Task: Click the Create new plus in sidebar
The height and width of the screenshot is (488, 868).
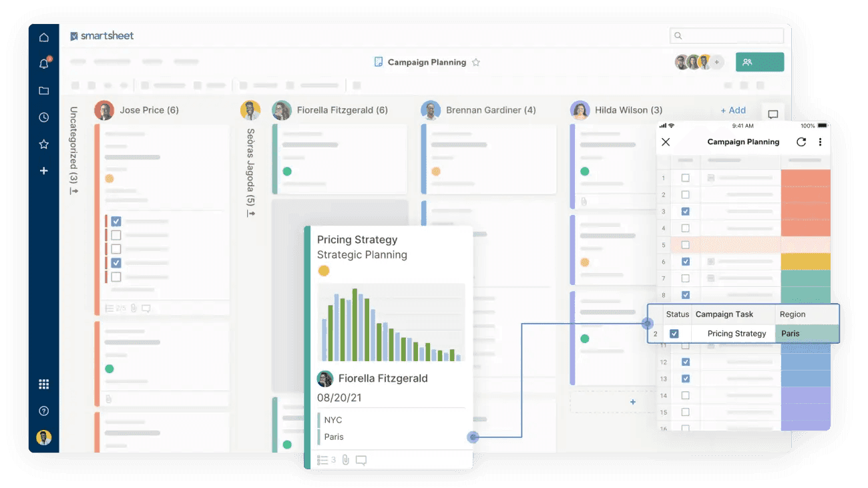Action: tap(44, 171)
